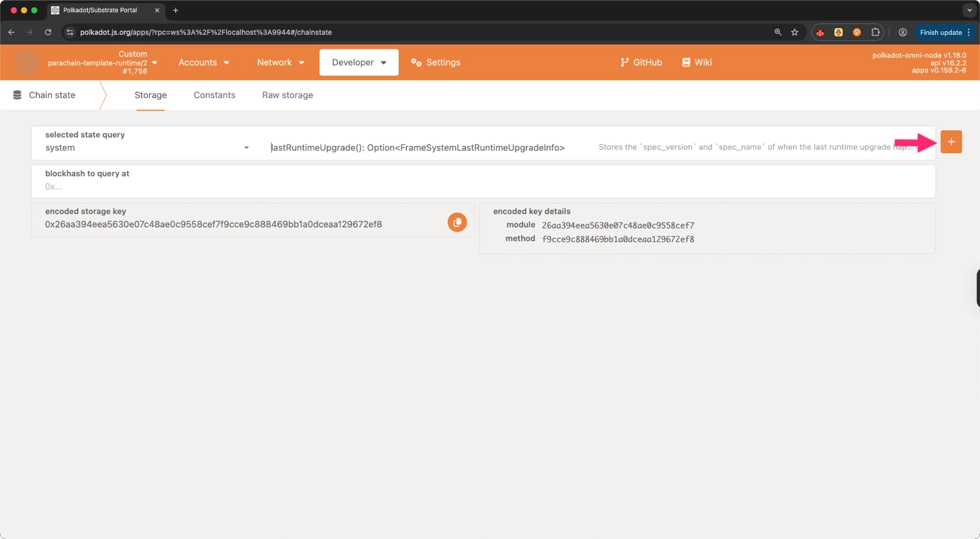Viewport: 980px width, 539px height.
Task: Reload the page in browser
Action: tap(48, 32)
